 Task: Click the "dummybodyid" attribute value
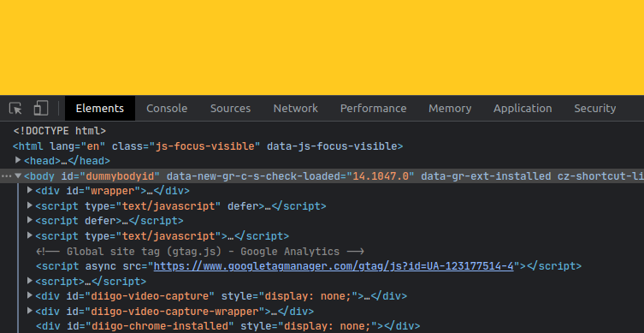pyautogui.click(x=120, y=176)
